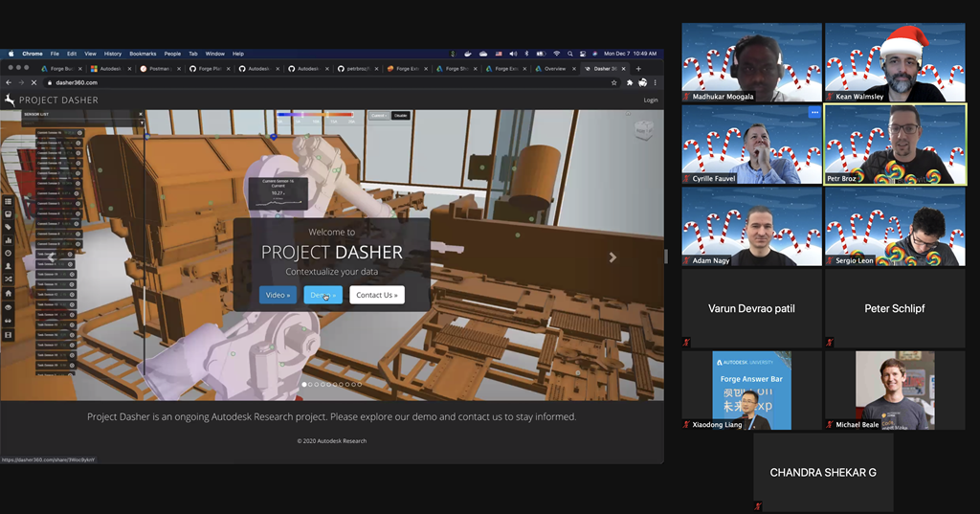Click the Login link
Viewport: 980px width, 514px height.
click(651, 100)
